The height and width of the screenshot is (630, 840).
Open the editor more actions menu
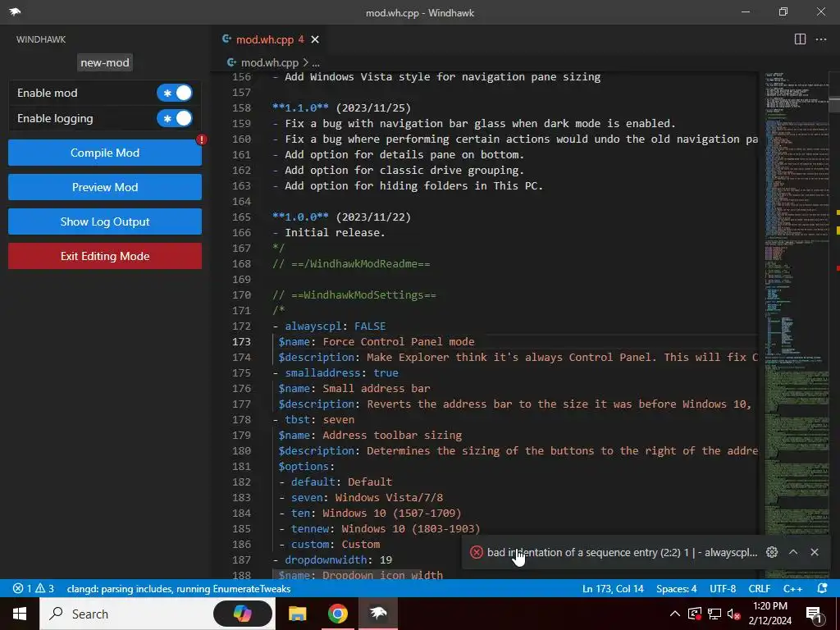820,39
